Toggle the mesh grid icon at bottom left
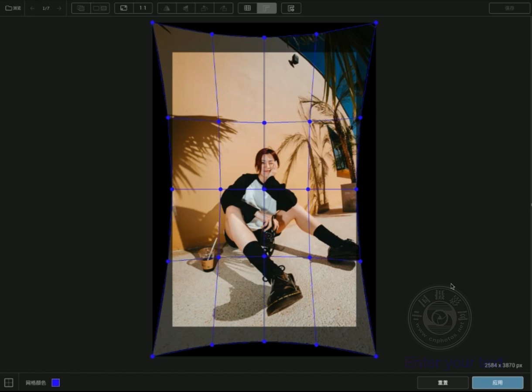The width and height of the screenshot is (532, 392). [9, 383]
